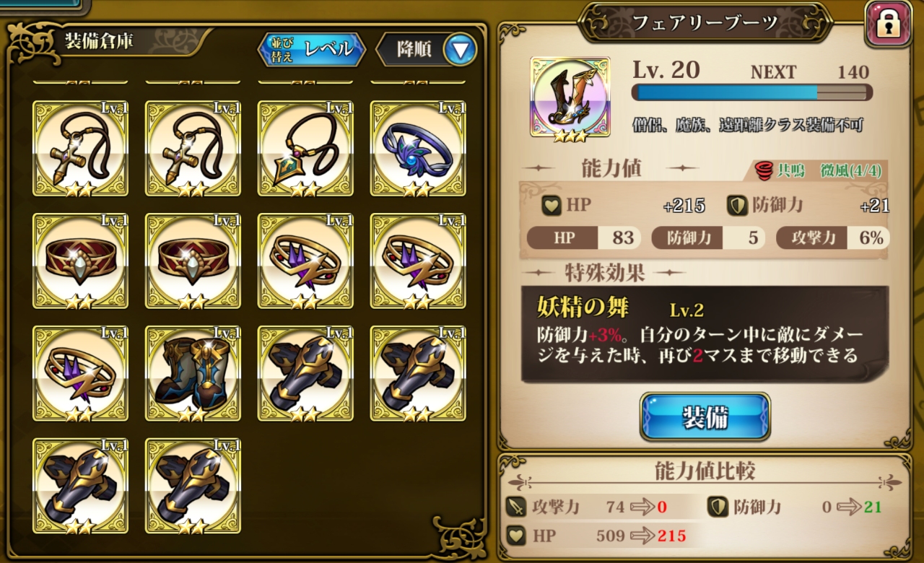The height and width of the screenshot is (563, 924).
Task: Select the blue and brown boots item
Action: coord(193,374)
